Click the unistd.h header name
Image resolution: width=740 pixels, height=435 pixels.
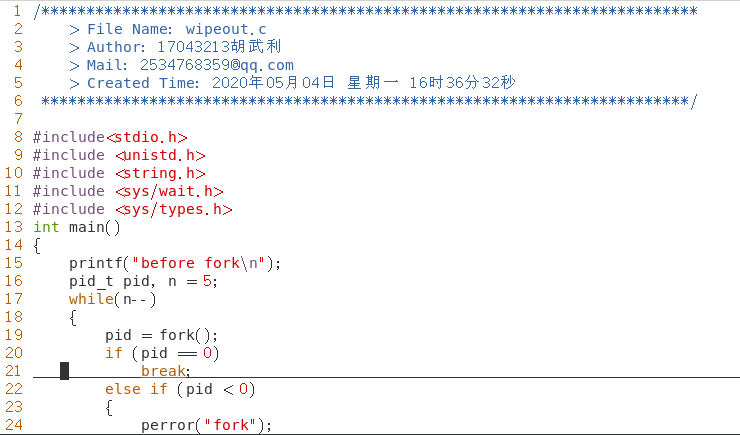(160, 155)
